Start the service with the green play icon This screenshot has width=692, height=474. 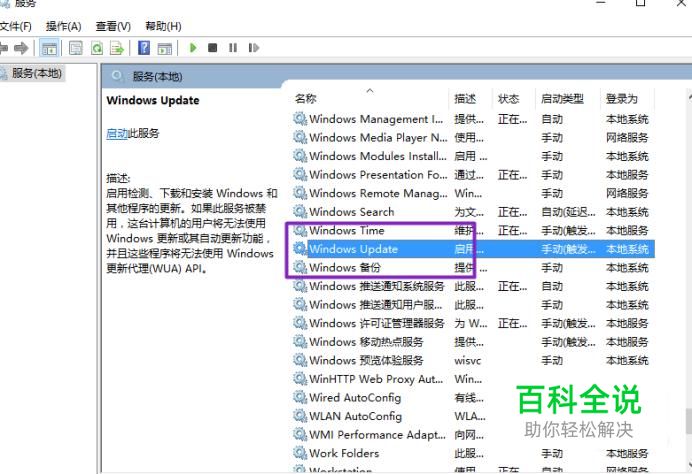[x=193, y=48]
